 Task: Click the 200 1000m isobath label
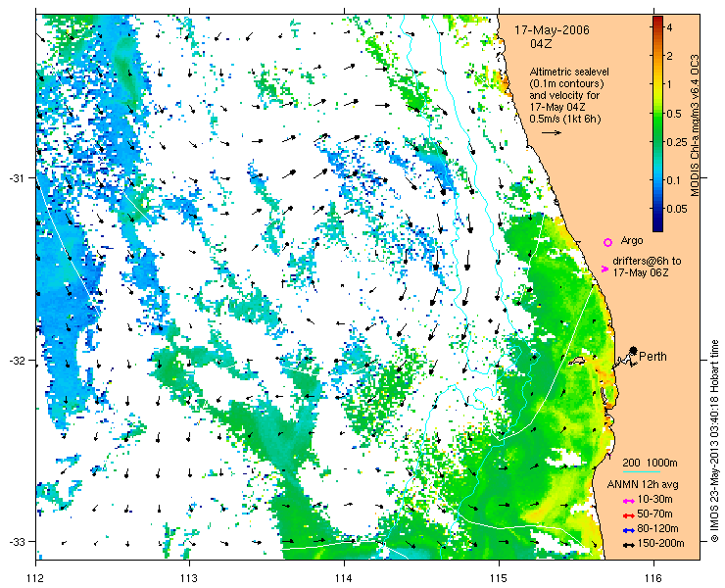tap(650, 464)
